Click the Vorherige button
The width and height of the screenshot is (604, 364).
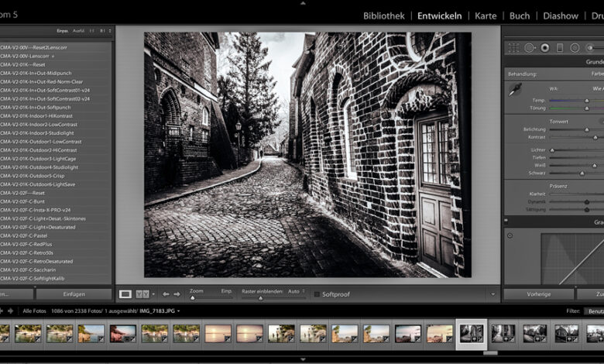click(x=538, y=294)
